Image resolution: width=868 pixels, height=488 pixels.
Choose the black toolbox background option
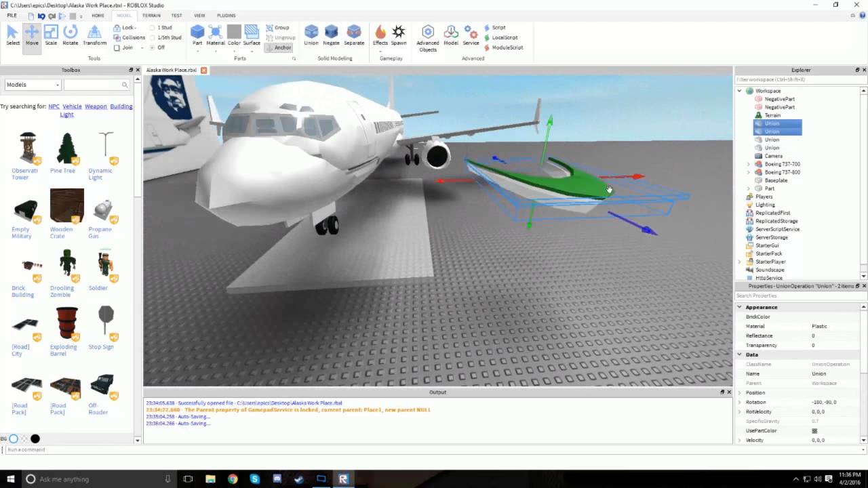(35, 439)
